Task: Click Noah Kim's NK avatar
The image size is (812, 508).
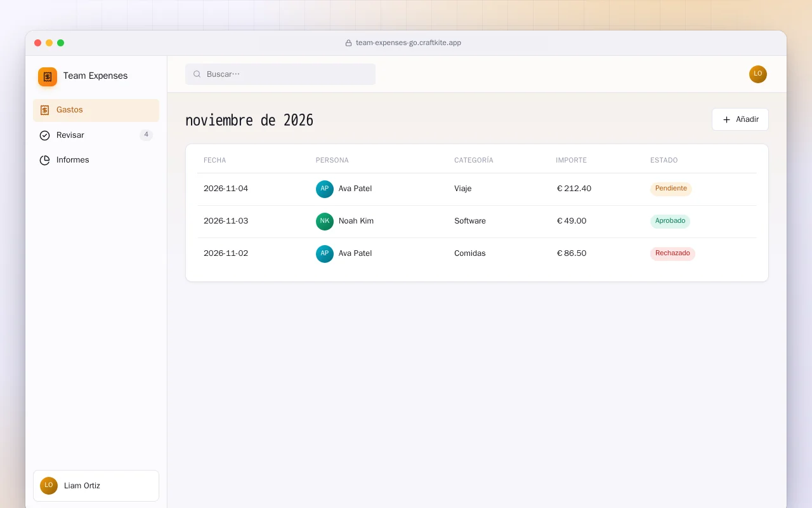Action: point(325,222)
